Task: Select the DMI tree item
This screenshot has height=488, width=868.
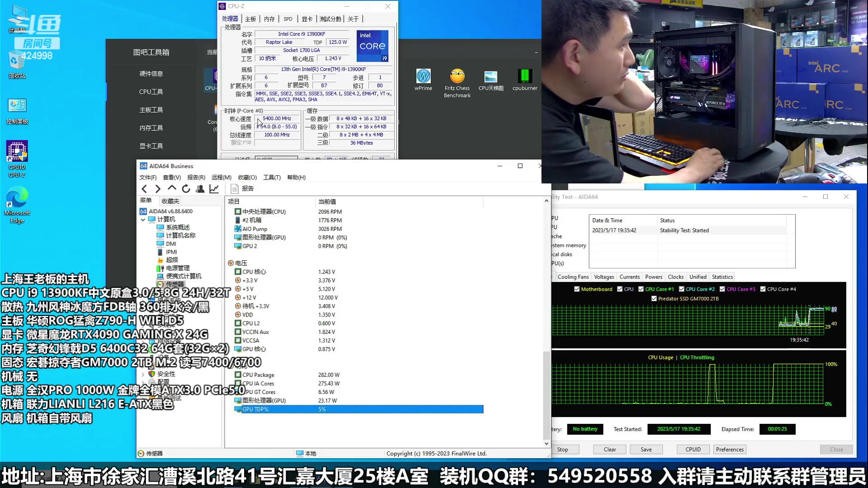Action: click(171, 244)
